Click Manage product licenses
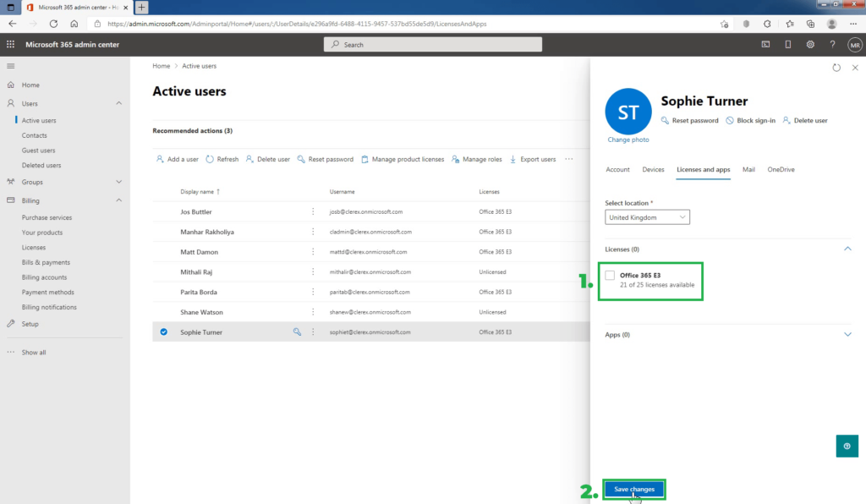866x504 pixels. pos(402,159)
